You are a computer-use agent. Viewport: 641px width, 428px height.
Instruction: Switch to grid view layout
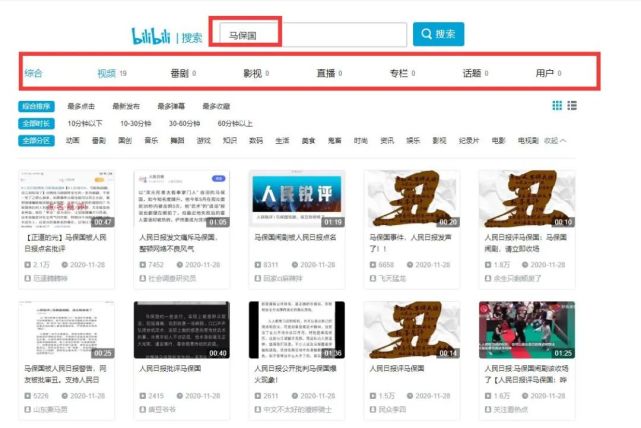557,105
